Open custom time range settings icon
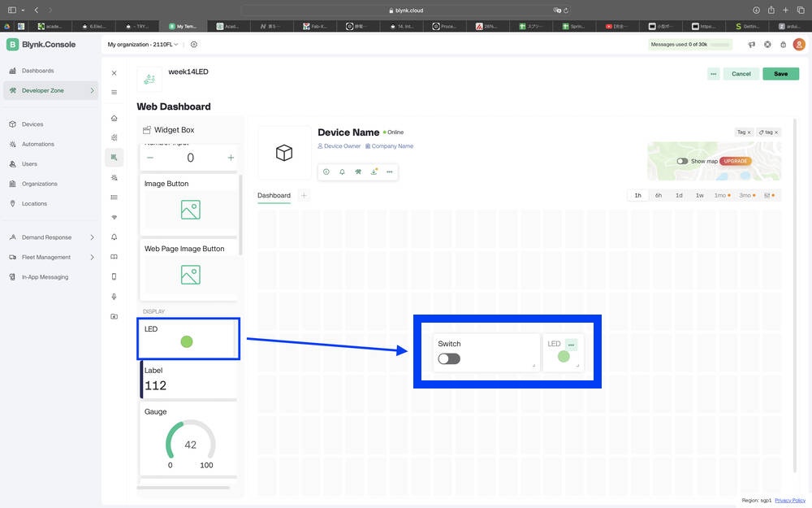812x508 pixels. (x=769, y=195)
